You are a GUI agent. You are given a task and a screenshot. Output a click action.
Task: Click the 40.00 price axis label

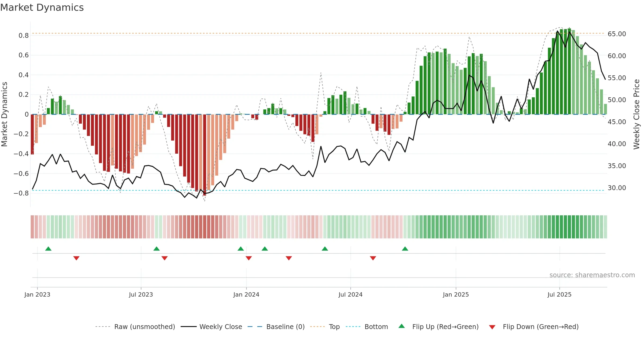coord(617,144)
